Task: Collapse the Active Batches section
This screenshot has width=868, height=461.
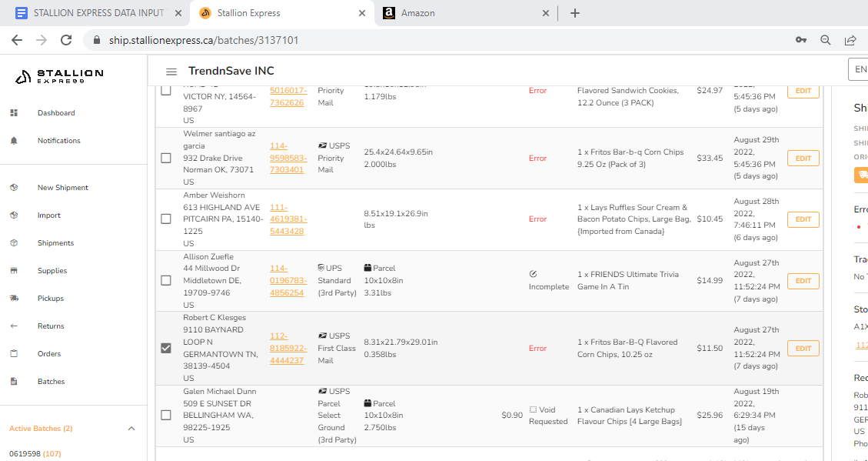Action: pyautogui.click(x=131, y=429)
